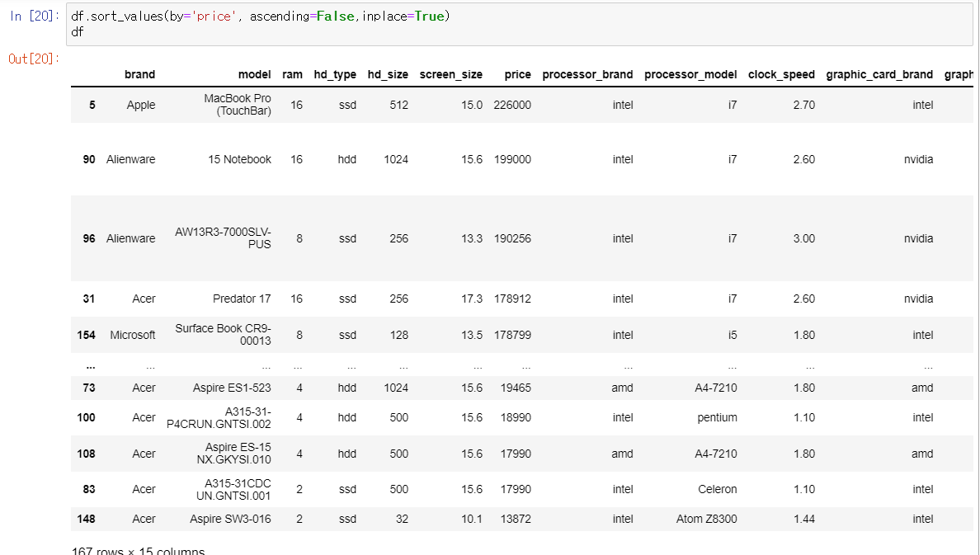This screenshot has height=555, width=980.
Task: Select the '15 Notebook' model cell
Action: point(239,159)
